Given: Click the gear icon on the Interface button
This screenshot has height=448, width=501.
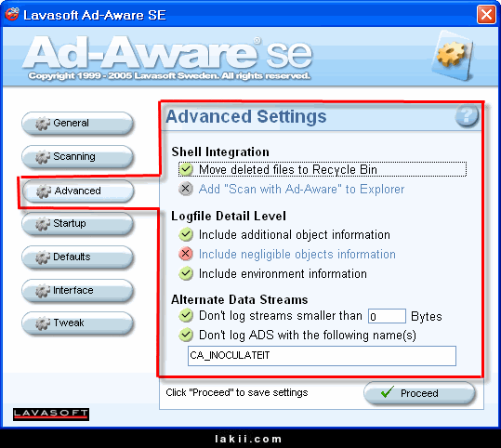Looking at the screenshot, I should (x=43, y=291).
